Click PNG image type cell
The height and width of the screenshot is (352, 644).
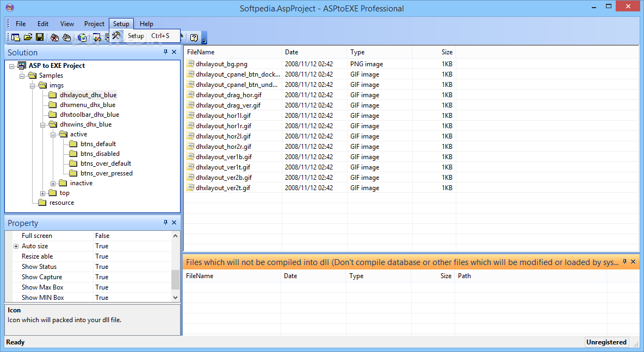click(x=367, y=64)
